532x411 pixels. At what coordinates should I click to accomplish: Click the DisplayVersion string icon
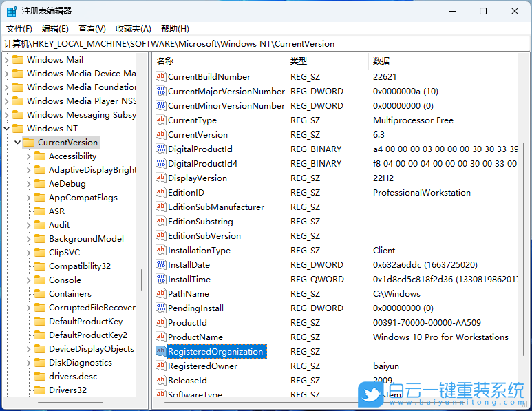click(x=161, y=178)
